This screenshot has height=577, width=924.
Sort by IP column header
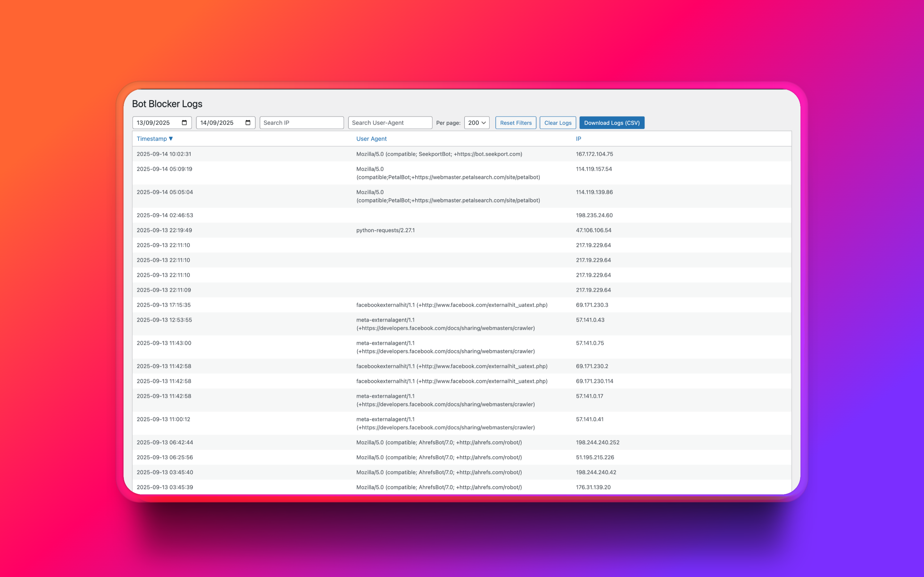(578, 138)
